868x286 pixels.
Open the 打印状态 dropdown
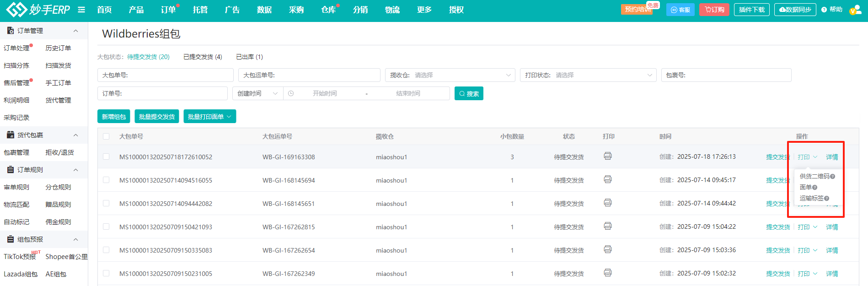point(588,75)
